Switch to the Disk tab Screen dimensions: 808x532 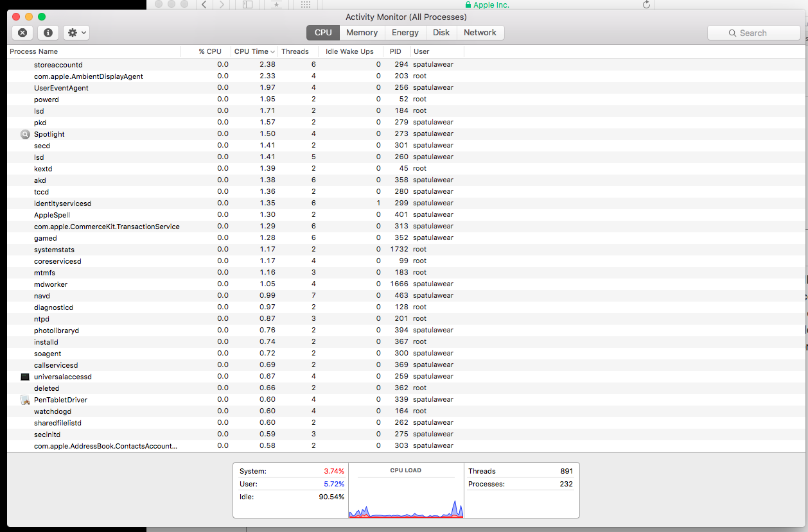pyautogui.click(x=441, y=33)
